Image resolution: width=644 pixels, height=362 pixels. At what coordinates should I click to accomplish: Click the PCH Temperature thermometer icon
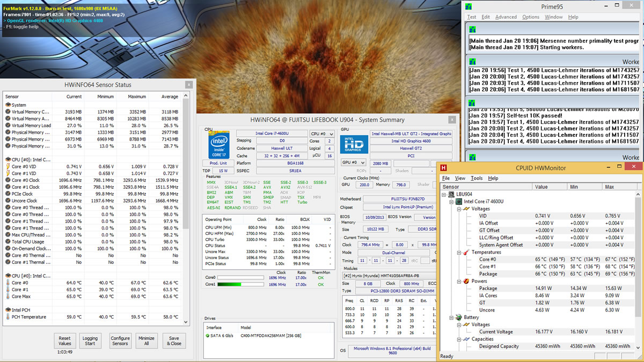coord(8,317)
